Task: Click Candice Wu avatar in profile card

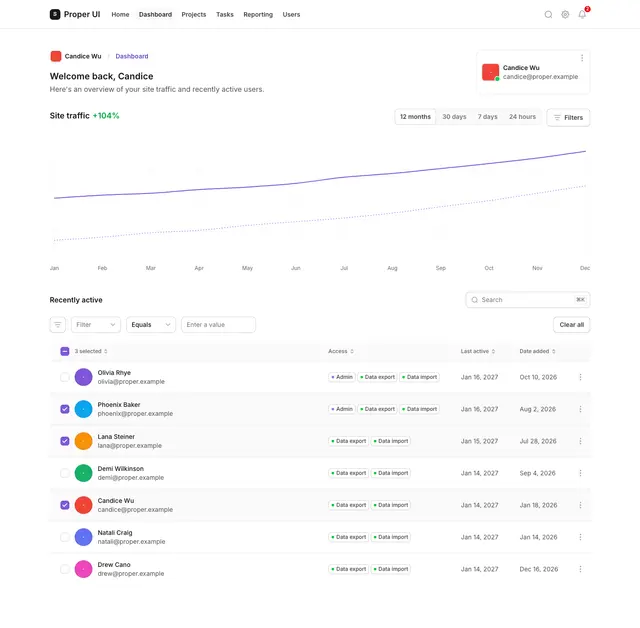Action: coord(490,72)
